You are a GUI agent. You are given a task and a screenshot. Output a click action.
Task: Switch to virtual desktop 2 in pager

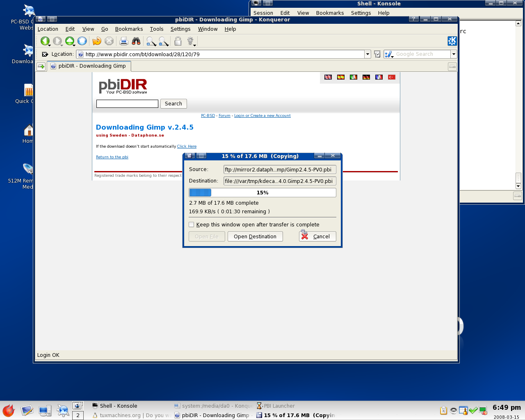coord(78,415)
